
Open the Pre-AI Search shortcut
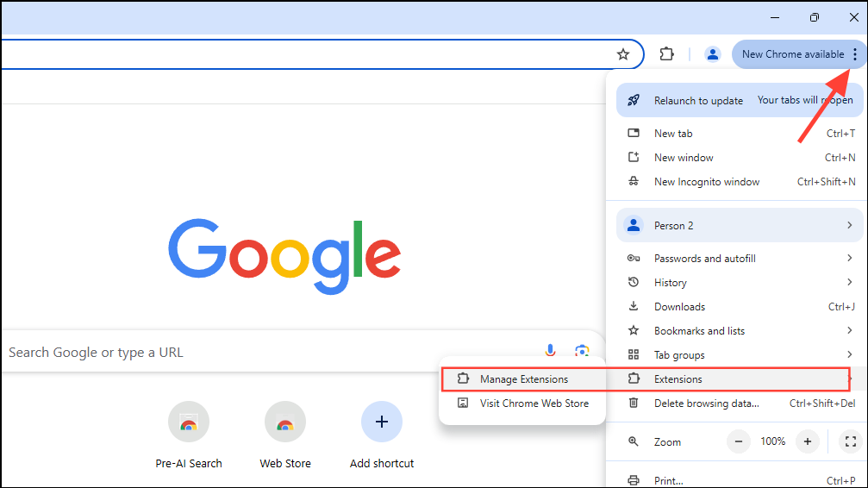(189, 435)
